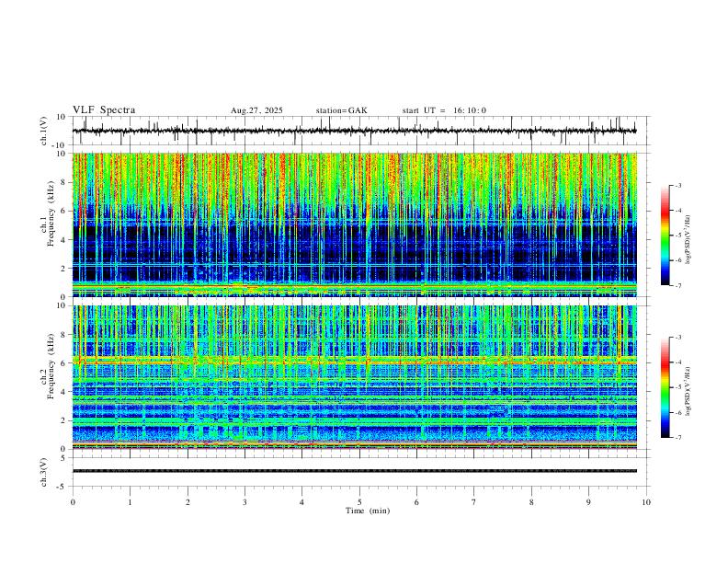This screenshot has height=563, width=728.
Task: Click the '-7' tick on ch.1 colorbar
Action: pos(677,285)
